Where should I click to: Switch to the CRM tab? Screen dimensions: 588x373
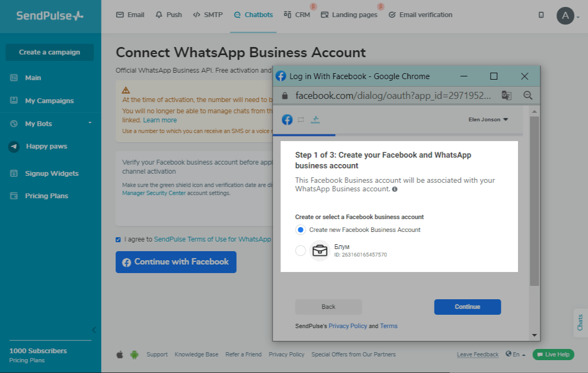(297, 15)
